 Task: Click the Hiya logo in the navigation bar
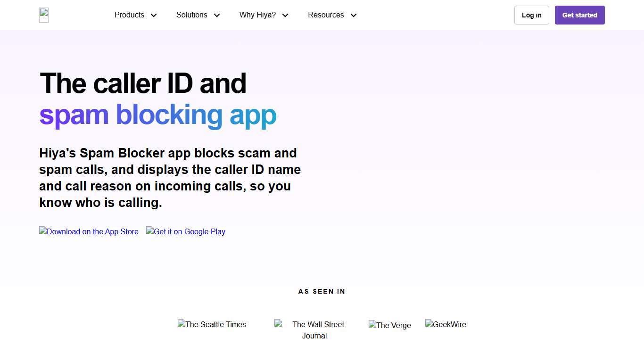pyautogui.click(x=43, y=15)
